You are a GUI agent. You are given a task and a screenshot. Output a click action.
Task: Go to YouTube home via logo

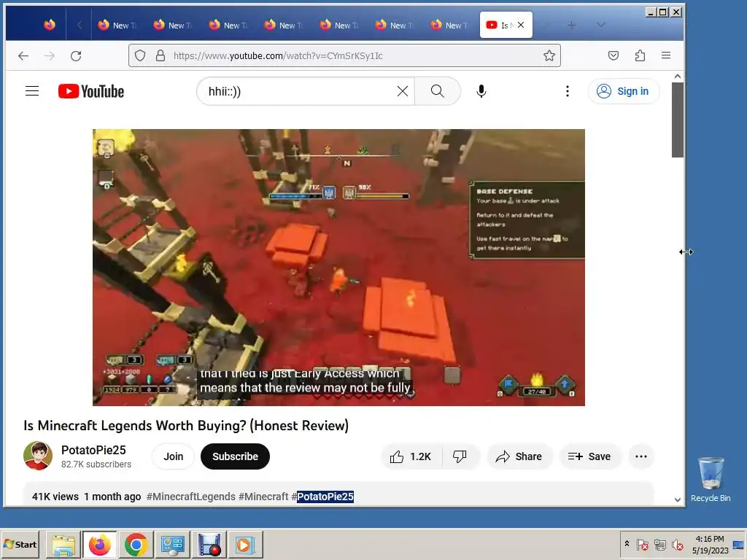pyautogui.click(x=91, y=91)
